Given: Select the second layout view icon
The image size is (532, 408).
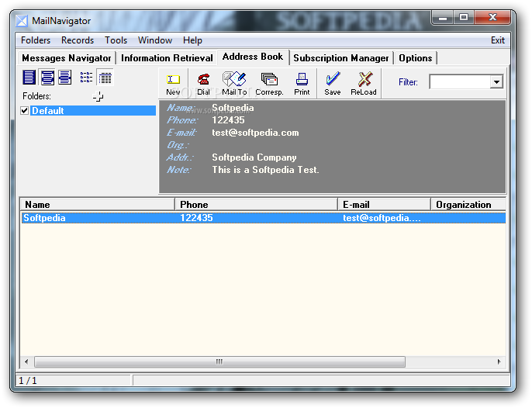Looking at the screenshot, I should (x=47, y=78).
